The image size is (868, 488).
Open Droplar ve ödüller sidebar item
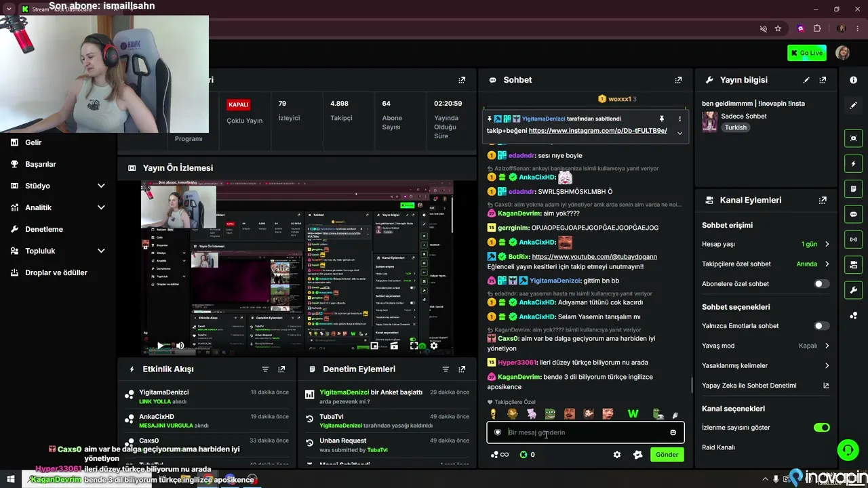(x=58, y=272)
